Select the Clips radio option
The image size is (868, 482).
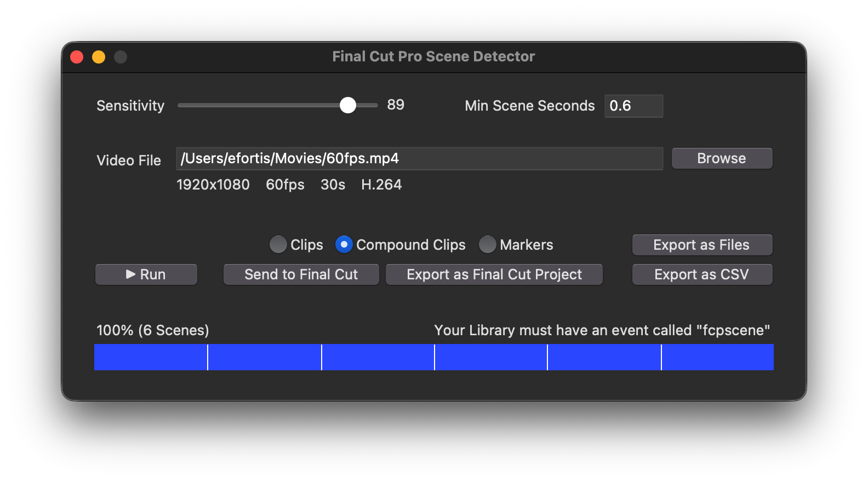tap(278, 244)
